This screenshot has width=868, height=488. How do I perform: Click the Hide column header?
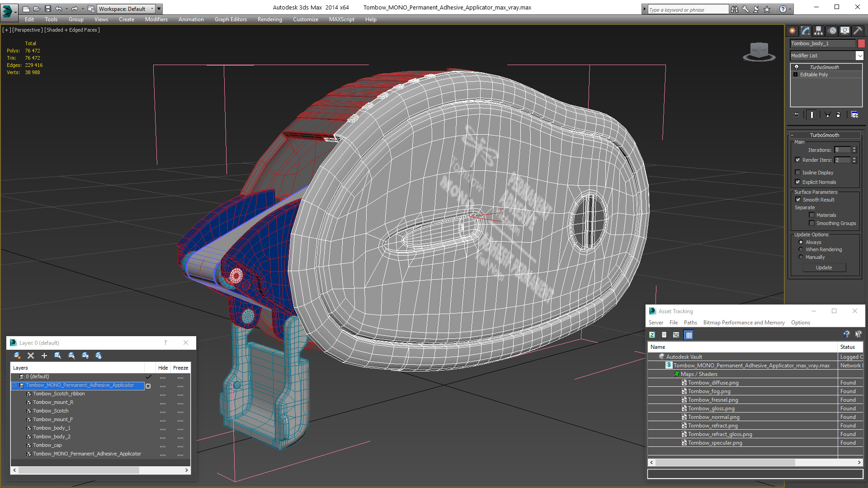coord(163,368)
